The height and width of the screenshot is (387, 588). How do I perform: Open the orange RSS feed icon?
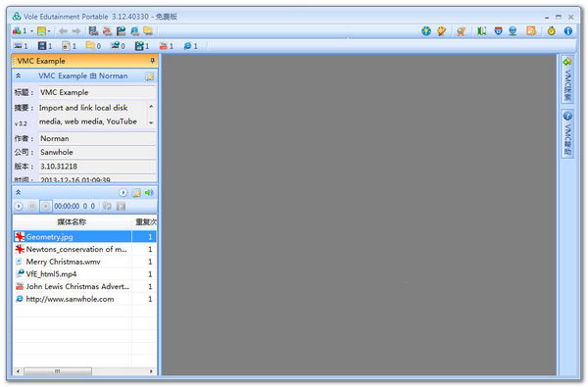(531, 31)
